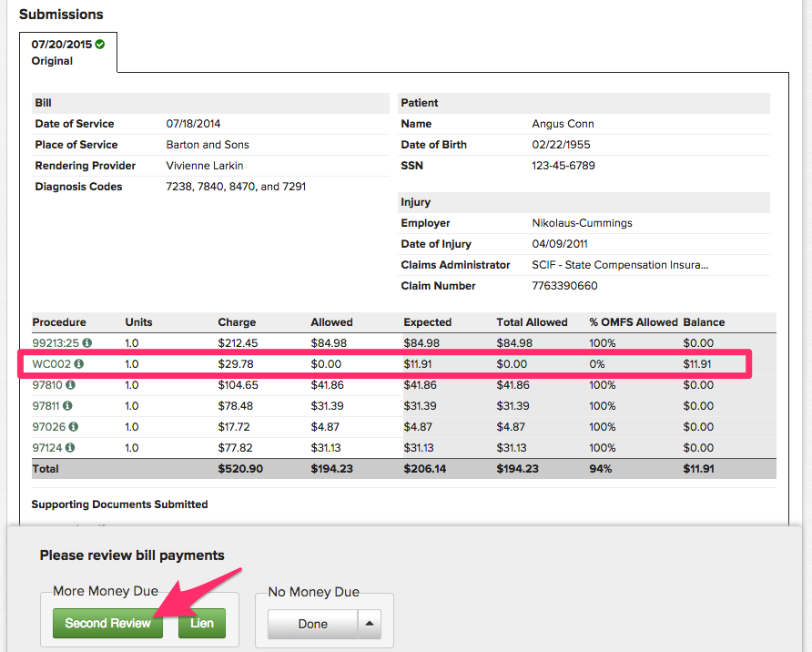Viewport: 812px width, 652px height.
Task: Open procedure link 97811
Action: pos(46,406)
